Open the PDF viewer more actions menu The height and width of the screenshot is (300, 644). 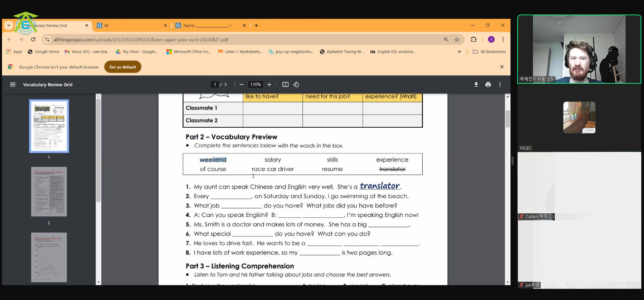click(500, 85)
